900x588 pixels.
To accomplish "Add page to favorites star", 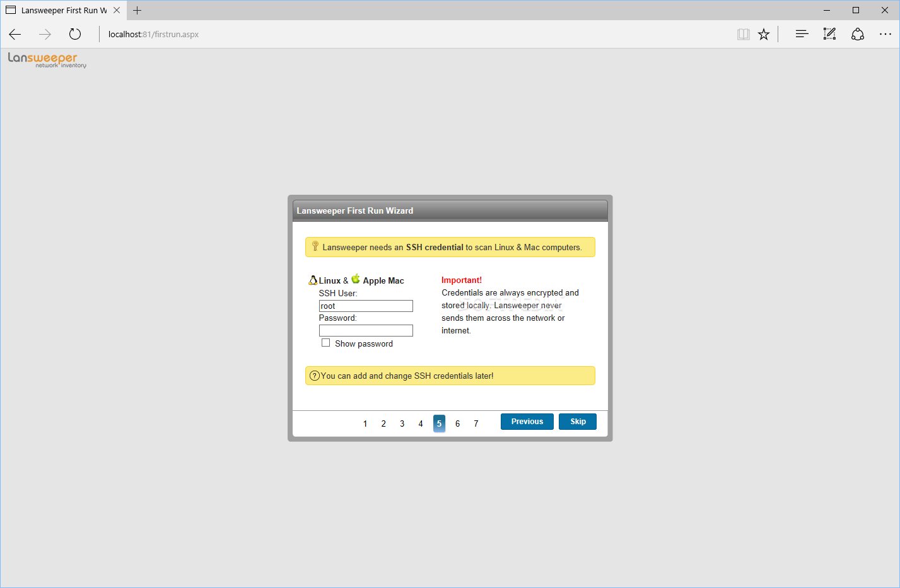I will click(x=764, y=34).
